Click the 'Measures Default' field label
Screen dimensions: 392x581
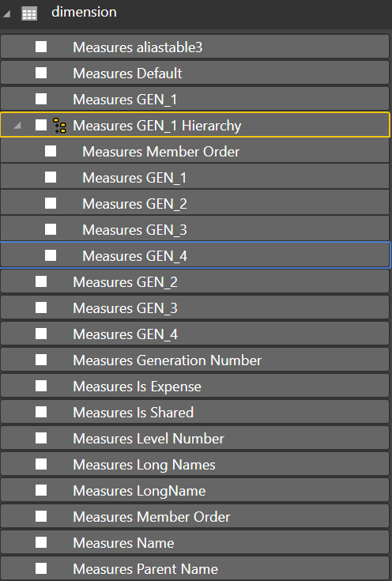pyautogui.click(x=127, y=74)
